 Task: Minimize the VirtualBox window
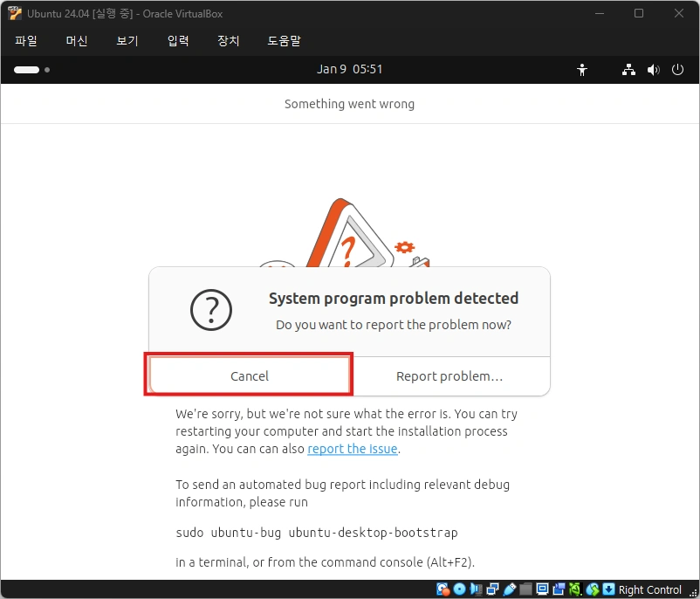600,13
